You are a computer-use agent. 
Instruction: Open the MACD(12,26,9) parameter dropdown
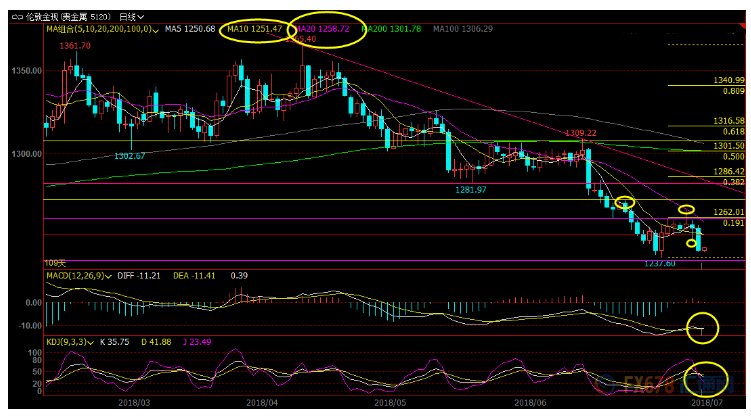click(x=108, y=276)
